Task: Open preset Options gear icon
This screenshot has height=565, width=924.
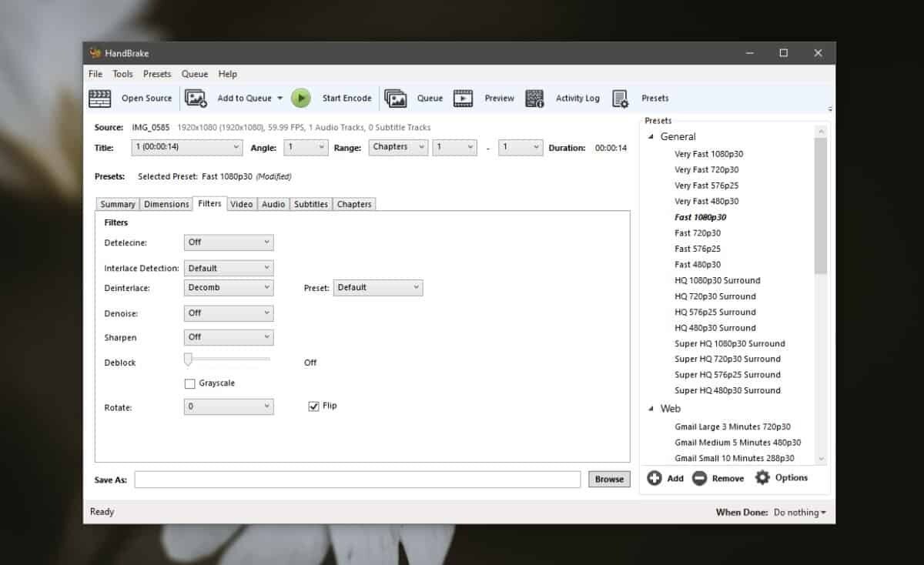Action: (762, 478)
